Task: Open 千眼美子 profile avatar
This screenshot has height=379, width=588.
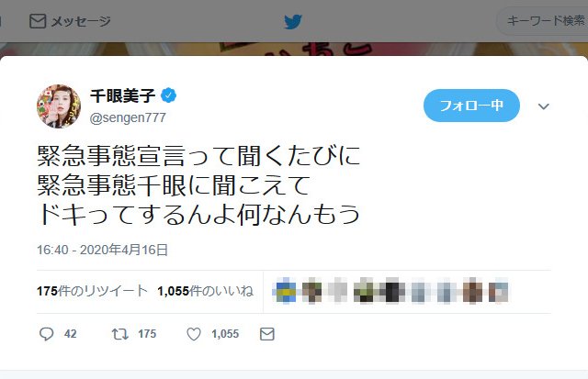Action: click(59, 106)
